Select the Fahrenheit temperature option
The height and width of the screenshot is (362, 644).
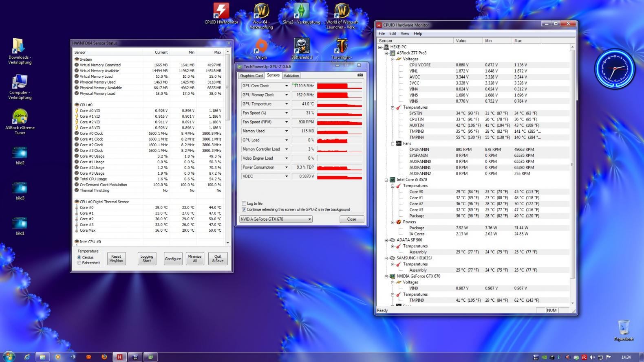click(79, 263)
